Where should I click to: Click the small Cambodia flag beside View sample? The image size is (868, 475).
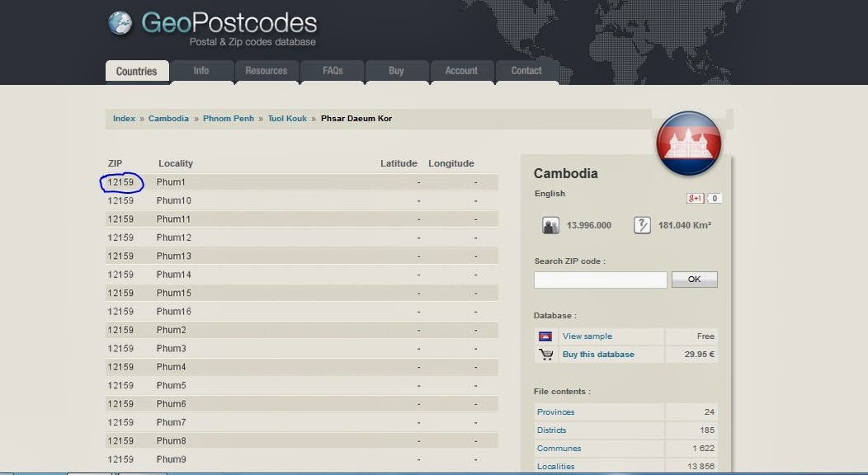click(545, 336)
